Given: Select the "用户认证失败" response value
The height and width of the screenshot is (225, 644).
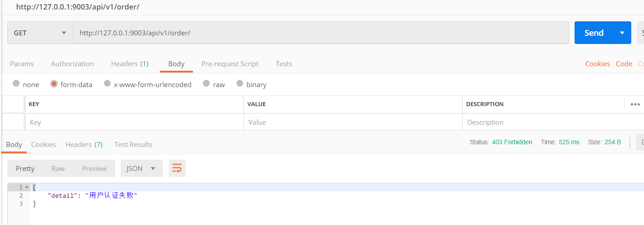Looking at the screenshot, I should (111, 196).
